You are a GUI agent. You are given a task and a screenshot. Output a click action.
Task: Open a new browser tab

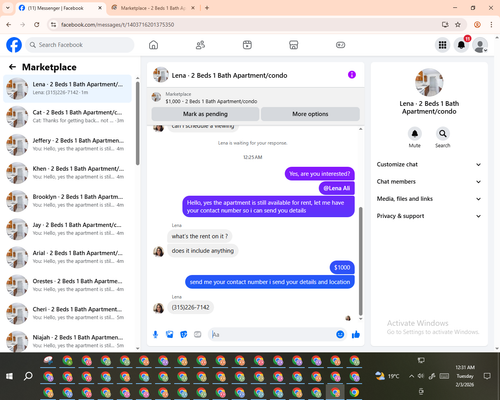207,8
